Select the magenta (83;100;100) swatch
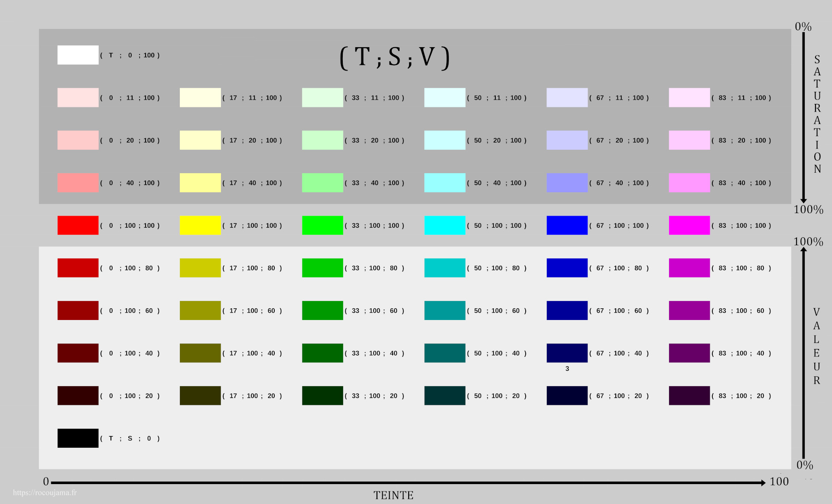 [x=689, y=225]
